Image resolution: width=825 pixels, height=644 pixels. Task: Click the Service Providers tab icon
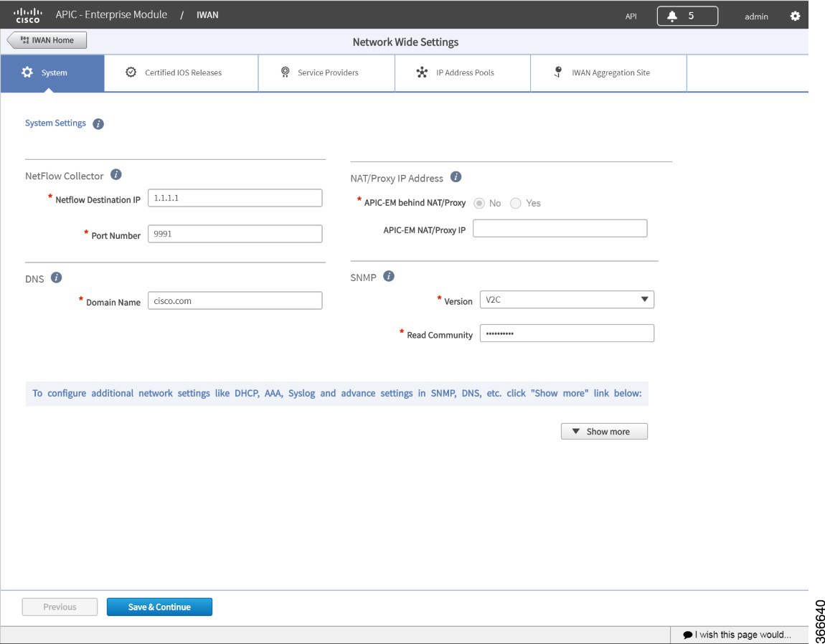(x=286, y=72)
